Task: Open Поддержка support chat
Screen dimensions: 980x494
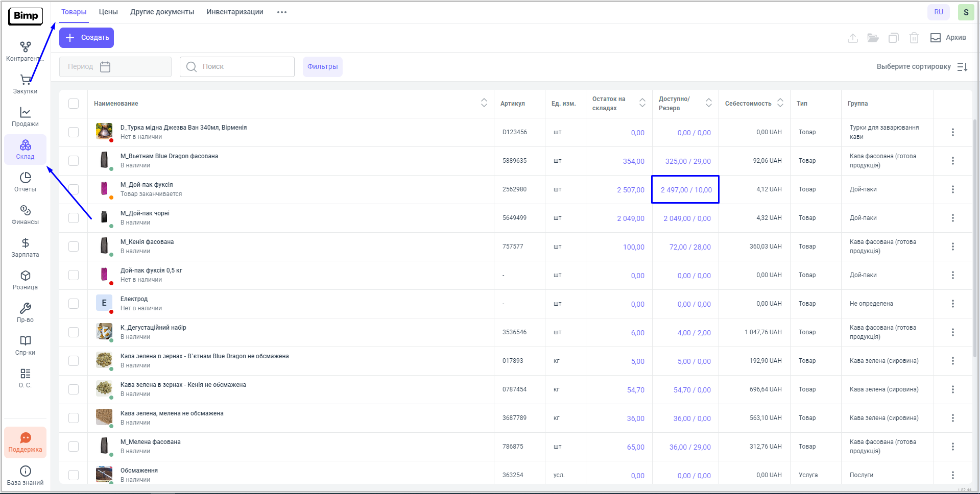Action: 25,442
